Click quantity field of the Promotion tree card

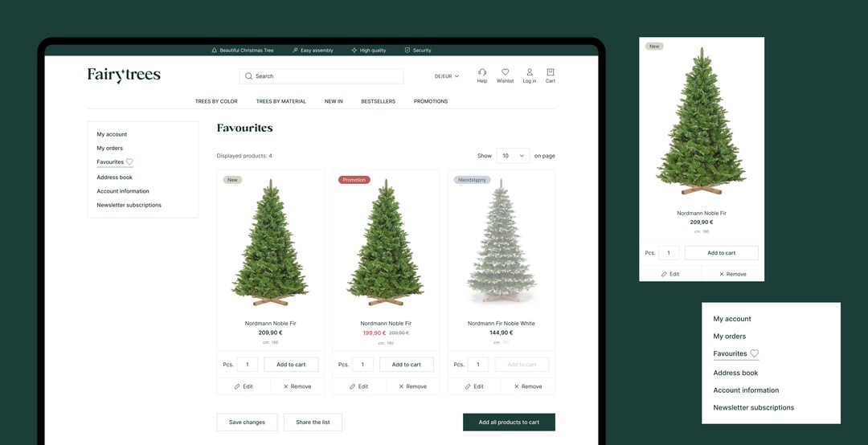click(362, 365)
